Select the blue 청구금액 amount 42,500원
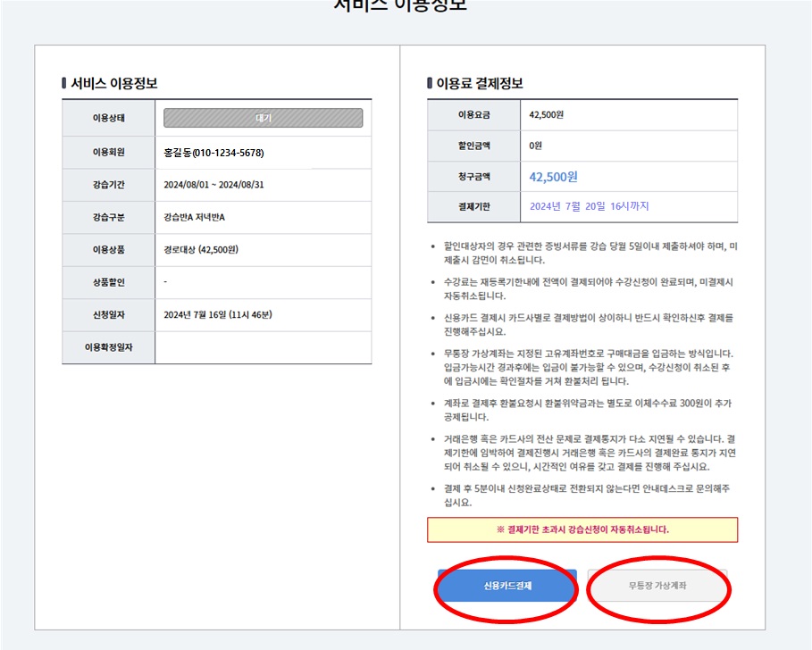 click(x=553, y=177)
